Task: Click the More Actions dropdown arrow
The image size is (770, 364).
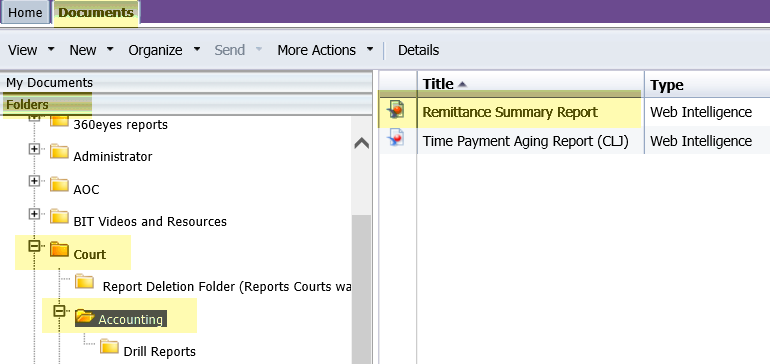Action: point(370,49)
